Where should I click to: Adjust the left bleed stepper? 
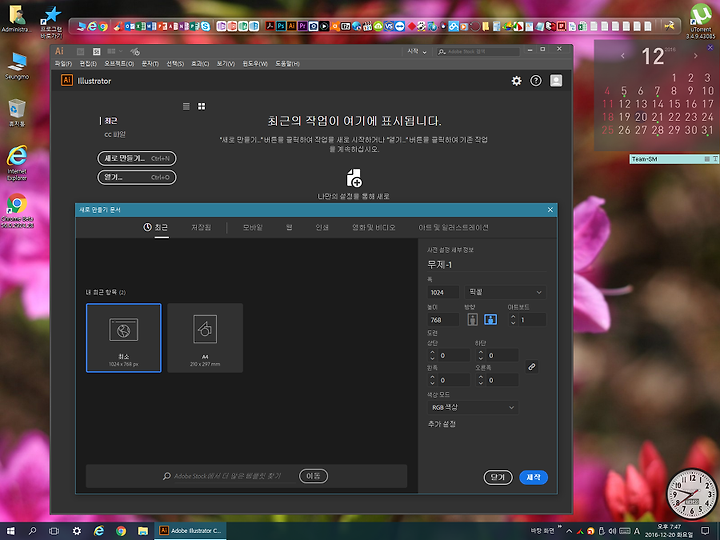tap(432, 380)
